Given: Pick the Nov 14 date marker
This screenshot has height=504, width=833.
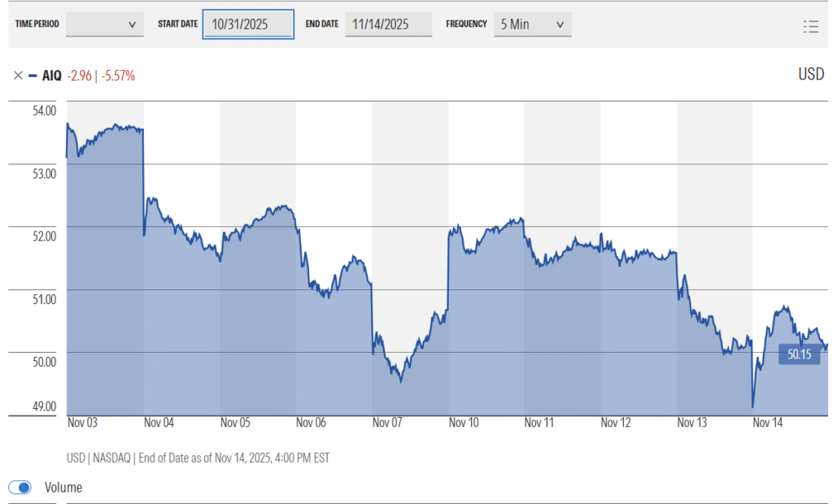Looking at the screenshot, I should click(768, 423).
